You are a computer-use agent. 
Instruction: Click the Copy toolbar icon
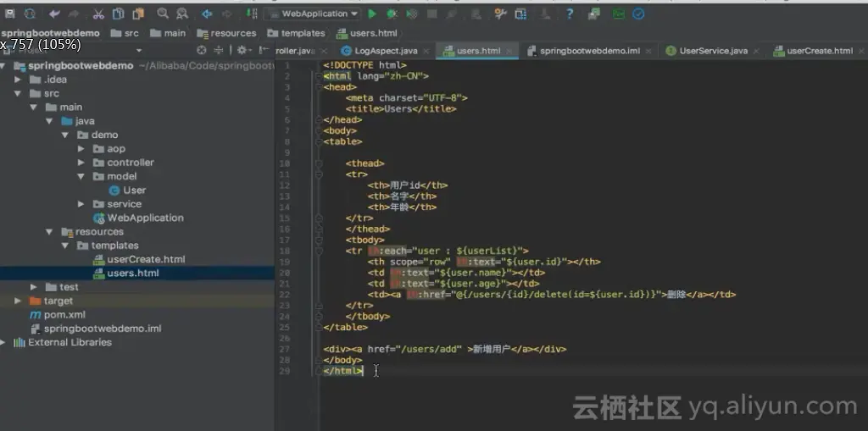118,14
